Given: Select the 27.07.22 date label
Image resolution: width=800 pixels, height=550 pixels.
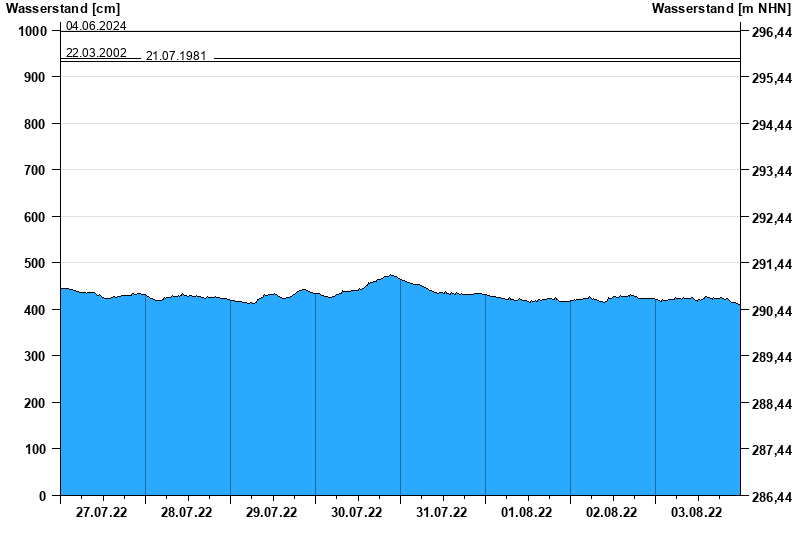Looking at the screenshot, I should pyautogui.click(x=102, y=513).
